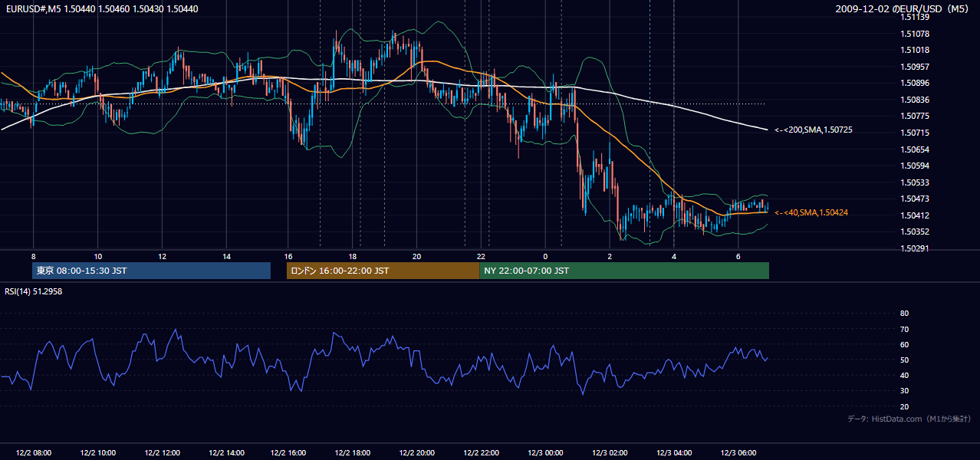980x460 pixels.
Task: Click hour tick 14 under price chart
Action: [x=226, y=256]
